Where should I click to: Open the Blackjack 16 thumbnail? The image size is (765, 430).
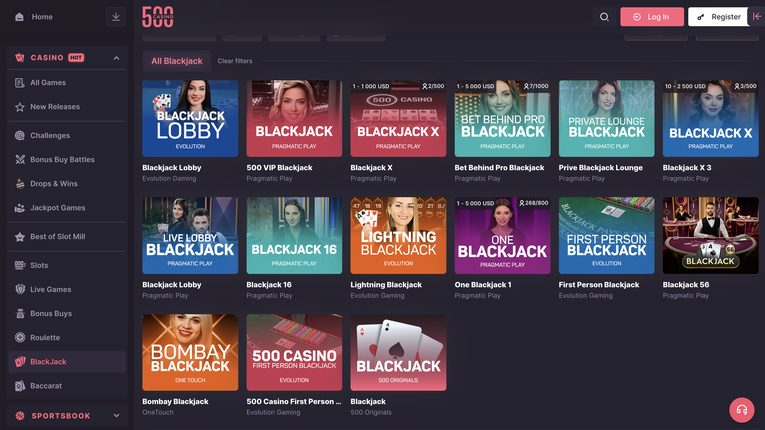tap(294, 236)
